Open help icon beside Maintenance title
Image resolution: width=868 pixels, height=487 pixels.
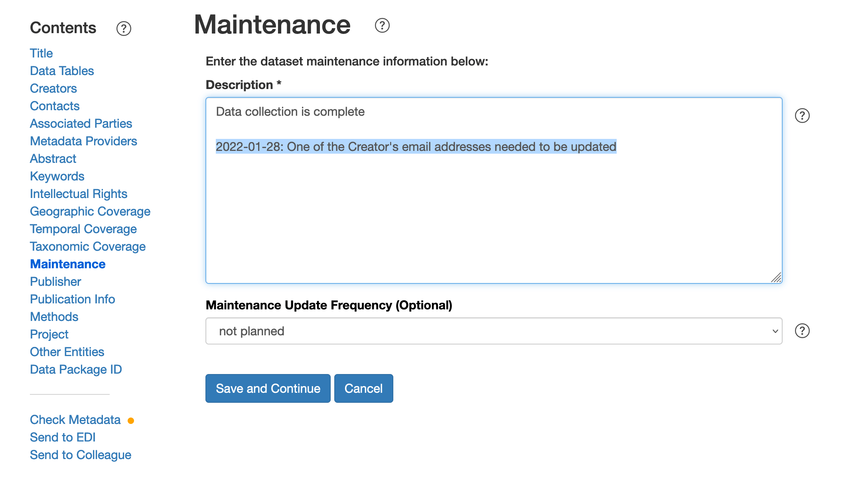click(382, 26)
